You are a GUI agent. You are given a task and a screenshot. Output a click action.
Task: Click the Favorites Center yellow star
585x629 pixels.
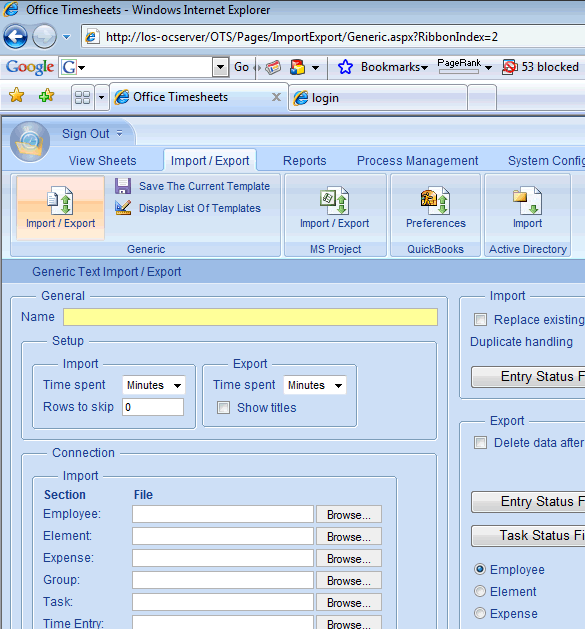point(16,95)
